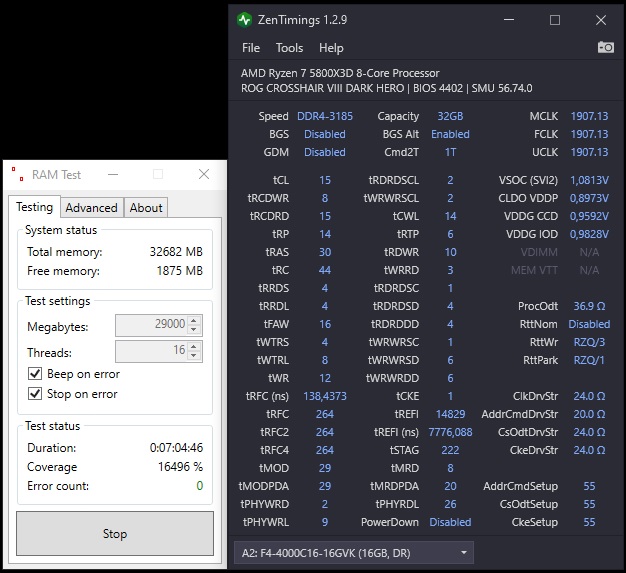Click the RttWr value RZQ/3

(589, 342)
